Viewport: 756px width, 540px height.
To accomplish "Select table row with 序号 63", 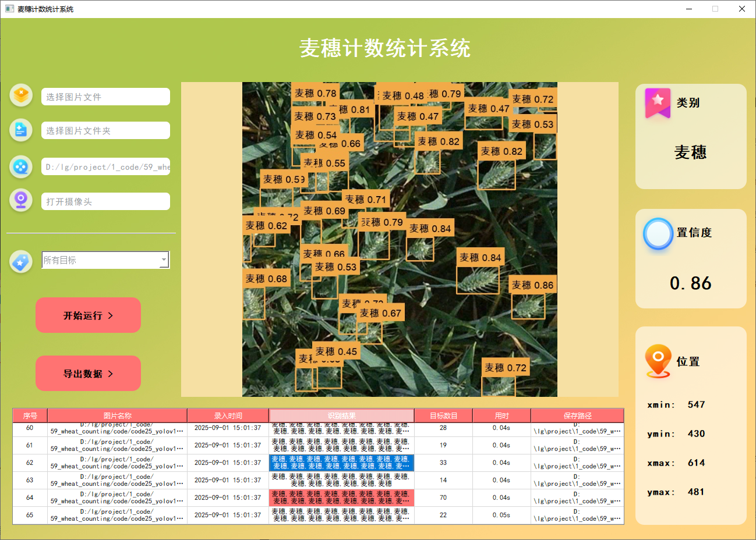I will click(318, 480).
